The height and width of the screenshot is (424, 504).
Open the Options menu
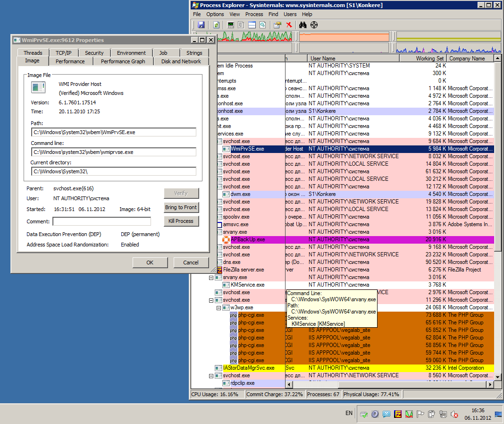(215, 14)
